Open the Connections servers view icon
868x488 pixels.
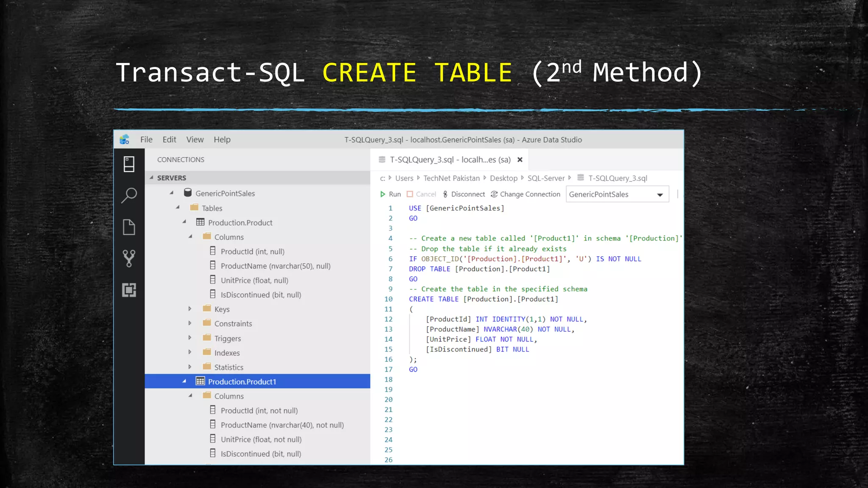(129, 164)
